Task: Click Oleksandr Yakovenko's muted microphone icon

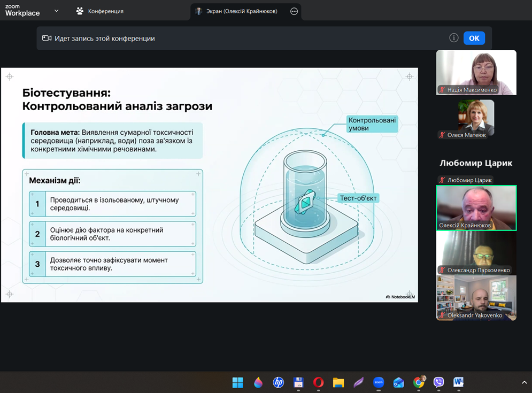Action: [x=442, y=315]
